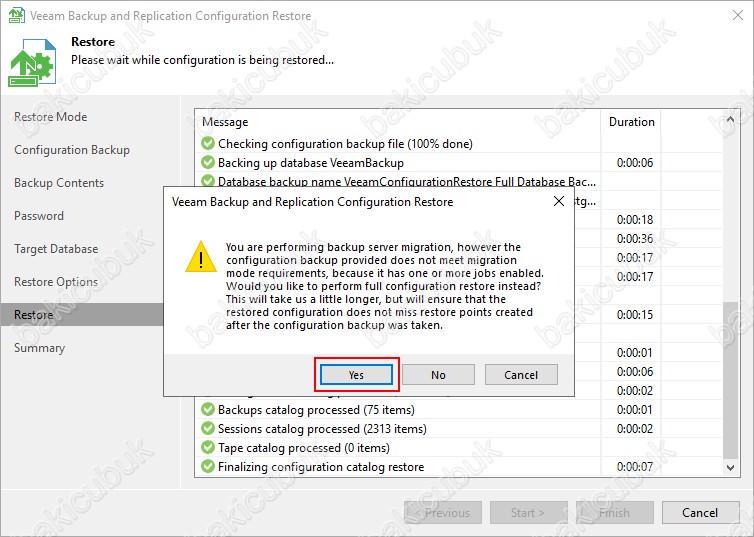The width and height of the screenshot is (754, 537).
Task: Confirm full restore with Yes button
Action: click(356, 375)
